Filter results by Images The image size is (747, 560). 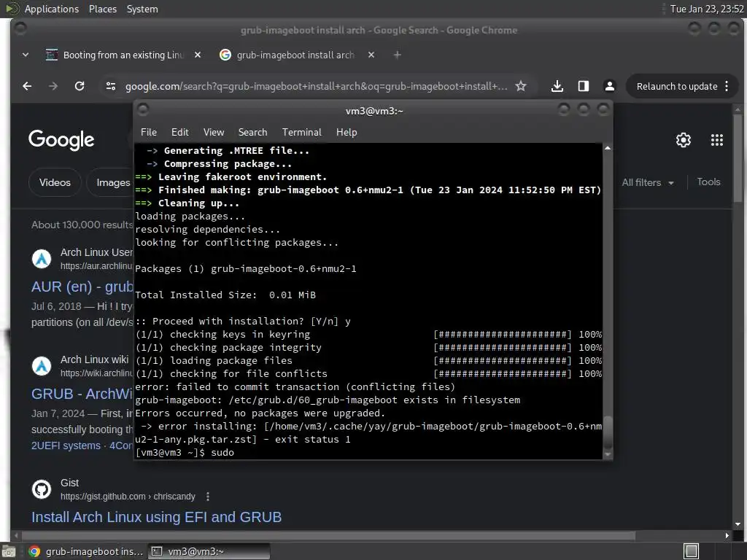[x=113, y=182]
